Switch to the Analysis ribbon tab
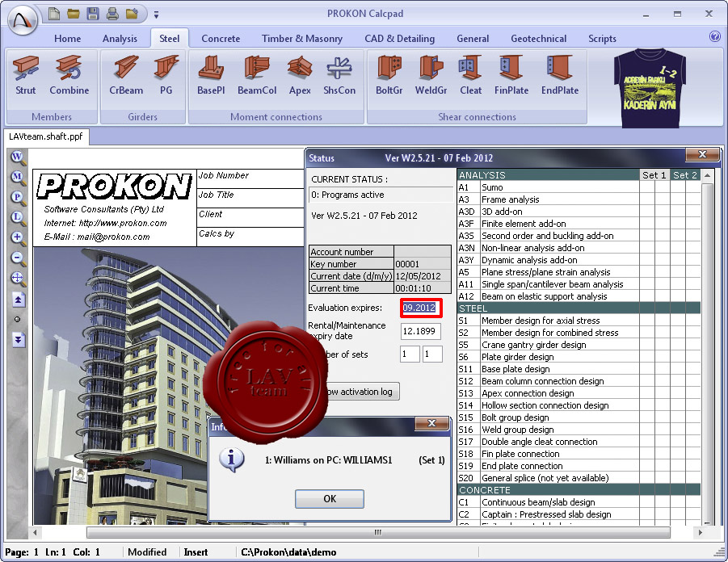The image size is (728, 562). point(120,39)
